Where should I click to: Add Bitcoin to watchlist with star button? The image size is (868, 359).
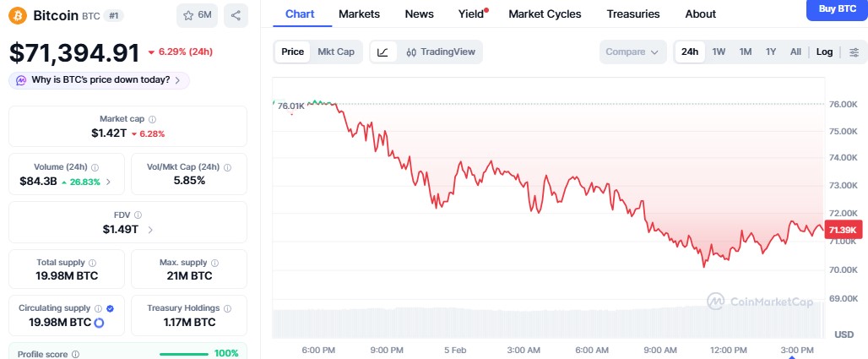[198, 15]
